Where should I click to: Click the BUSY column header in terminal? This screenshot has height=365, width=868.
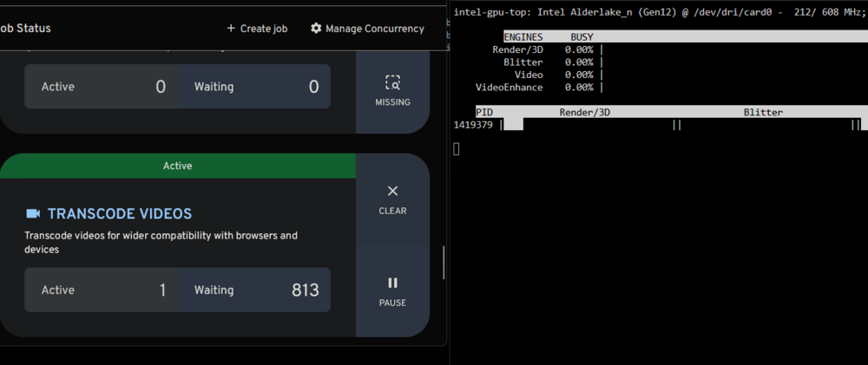582,37
